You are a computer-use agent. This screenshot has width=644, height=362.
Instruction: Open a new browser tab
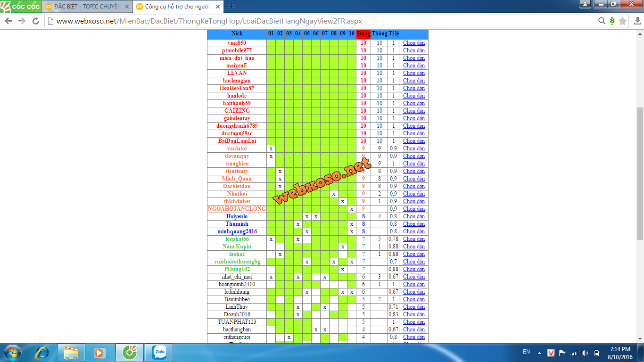coord(231,7)
